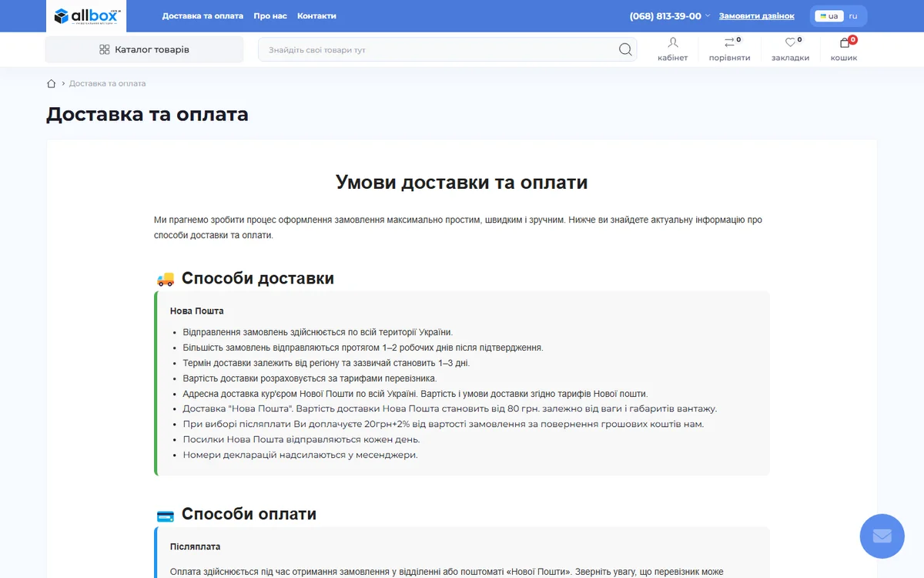This screenshot has height=578, width=924.
Task: Click the Умови доставки та оплати heading
Action: 462,182
